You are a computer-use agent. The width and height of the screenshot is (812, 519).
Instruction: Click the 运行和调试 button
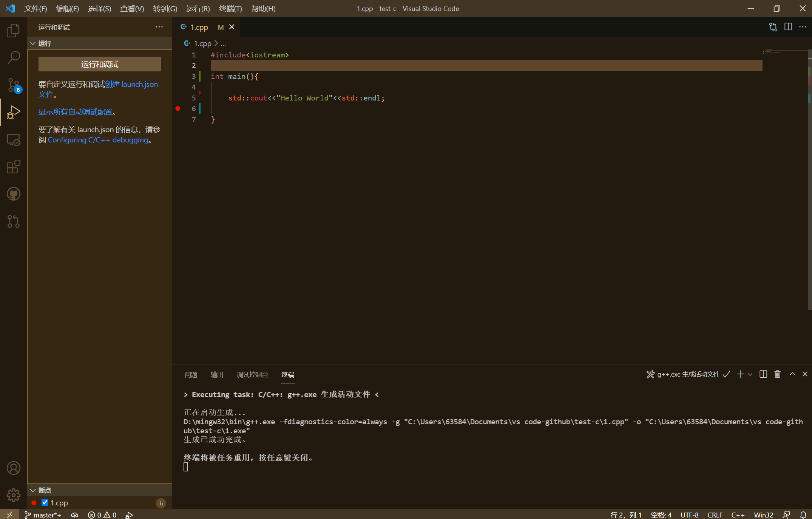click(x=100, y=64)
